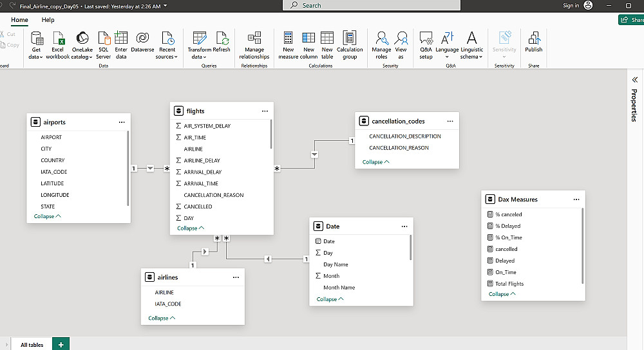Viewport: 644px width, 350px height.
Task: Collapse the Dax Measures table
Action: click(502, 294)
